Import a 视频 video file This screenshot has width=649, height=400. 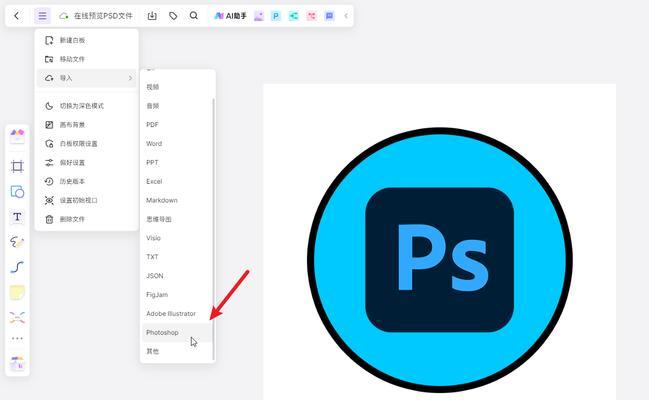click(x=177, y=87)
